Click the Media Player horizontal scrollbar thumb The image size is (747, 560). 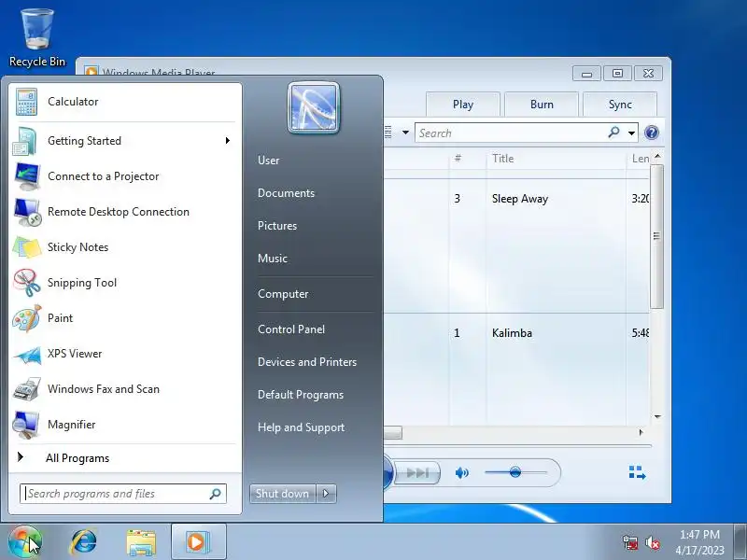[392, 433]
